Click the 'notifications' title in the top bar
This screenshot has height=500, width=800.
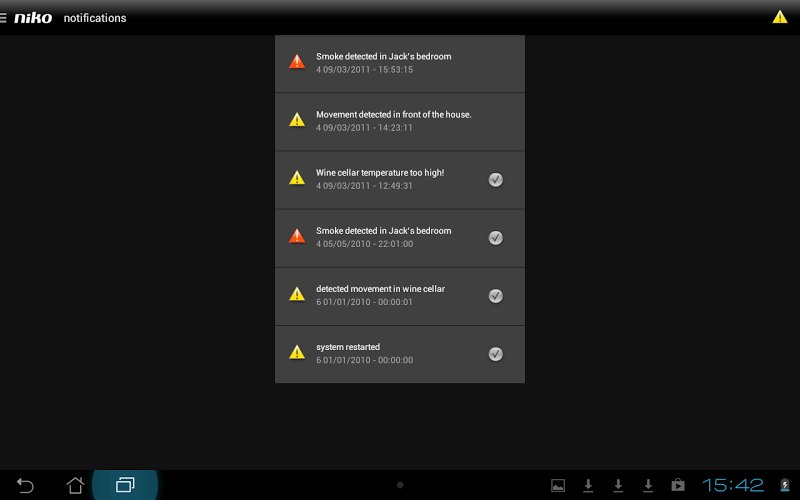pos(95,18)
